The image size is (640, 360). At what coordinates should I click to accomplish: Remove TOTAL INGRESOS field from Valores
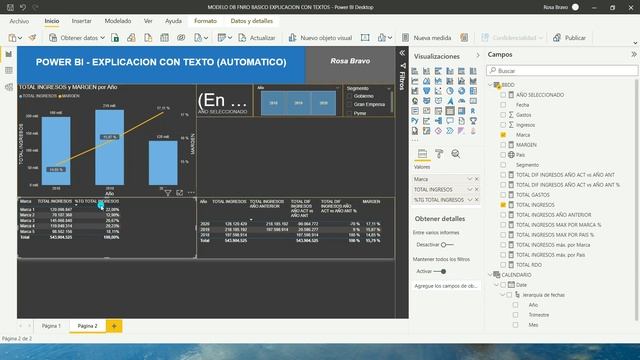click(x=476, y=189)
